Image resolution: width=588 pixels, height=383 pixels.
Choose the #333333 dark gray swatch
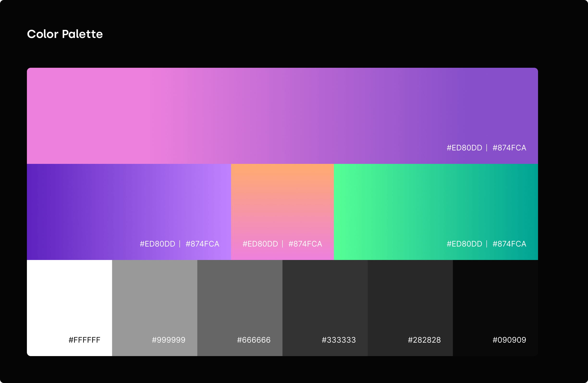(325, 308)
